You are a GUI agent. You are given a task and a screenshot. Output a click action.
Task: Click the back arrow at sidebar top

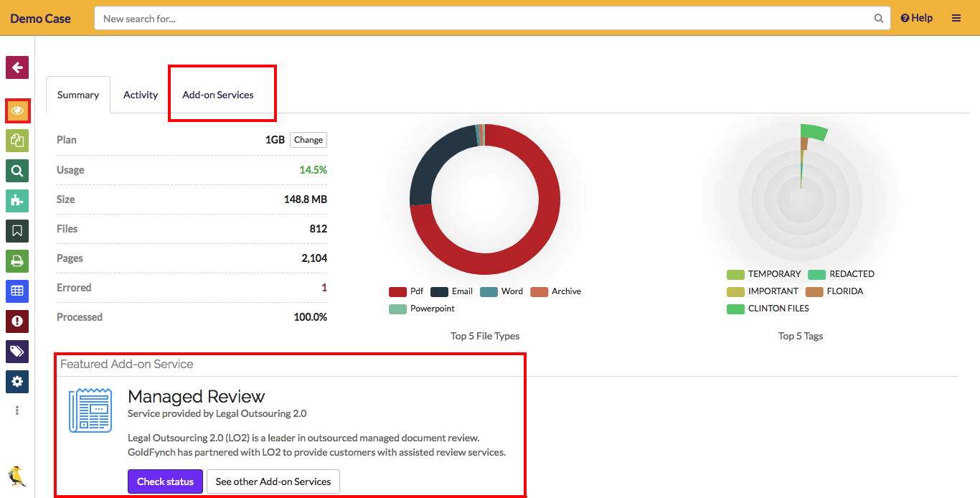[17, 67]
